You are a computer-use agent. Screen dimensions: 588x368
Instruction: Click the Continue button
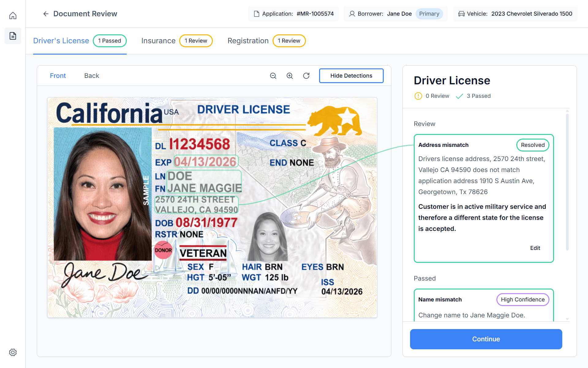[x=486, y=339]
